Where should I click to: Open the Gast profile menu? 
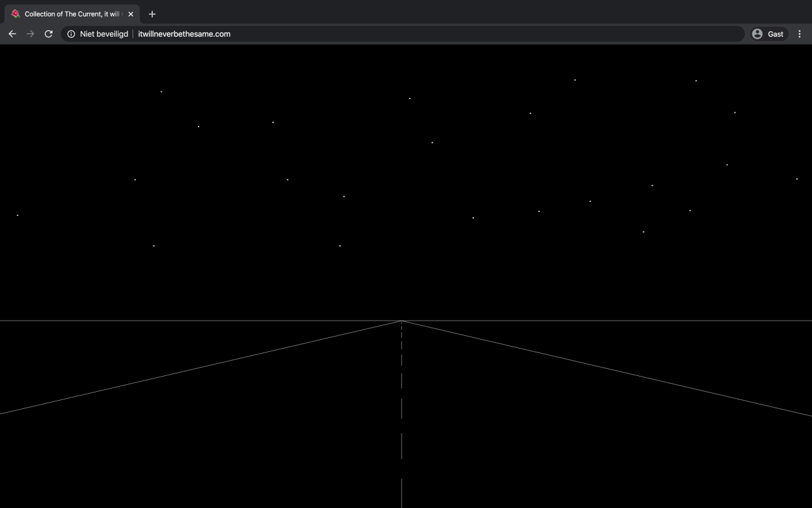click(x=768, y=34)
